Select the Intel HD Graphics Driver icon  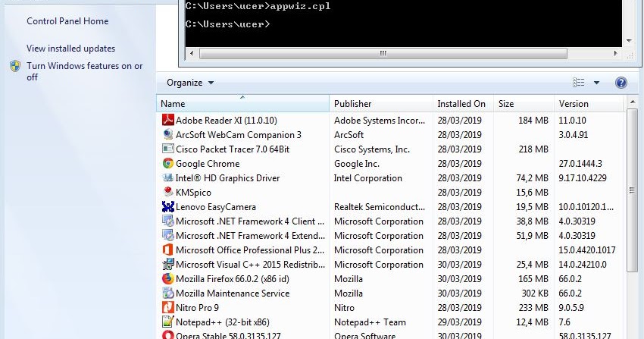168,177
